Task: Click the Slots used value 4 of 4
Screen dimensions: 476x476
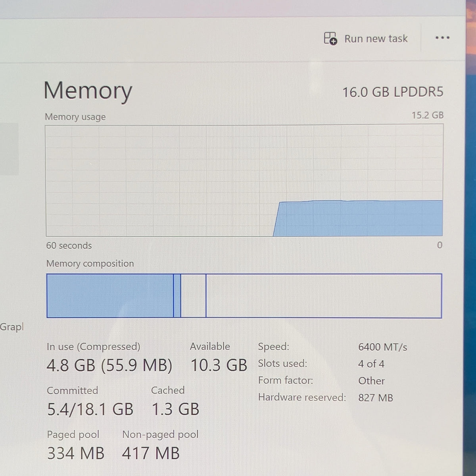Action: 371,364
